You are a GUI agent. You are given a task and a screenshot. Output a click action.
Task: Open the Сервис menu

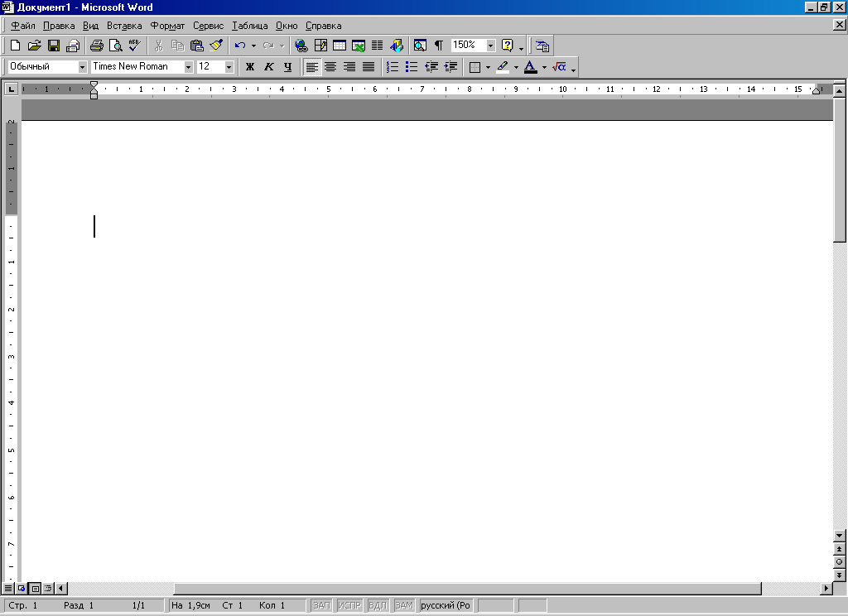208,26
